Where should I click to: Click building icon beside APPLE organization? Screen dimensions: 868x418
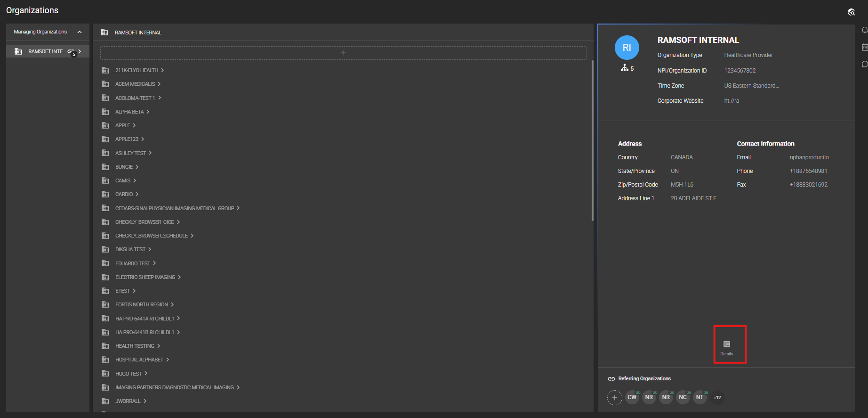(105, 125)
